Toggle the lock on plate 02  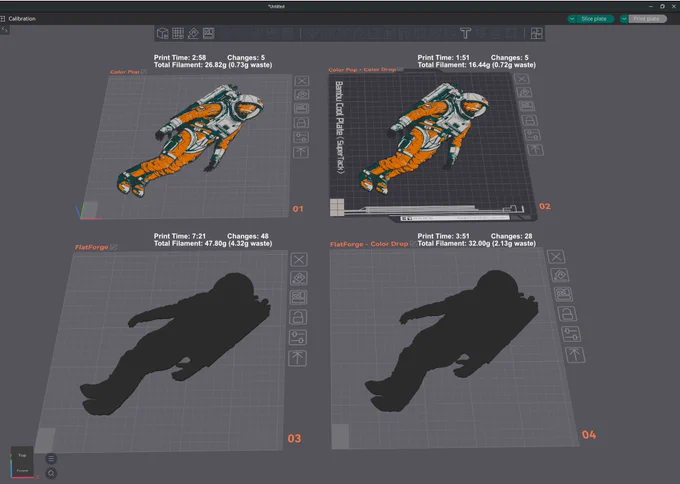click(530, 121)
